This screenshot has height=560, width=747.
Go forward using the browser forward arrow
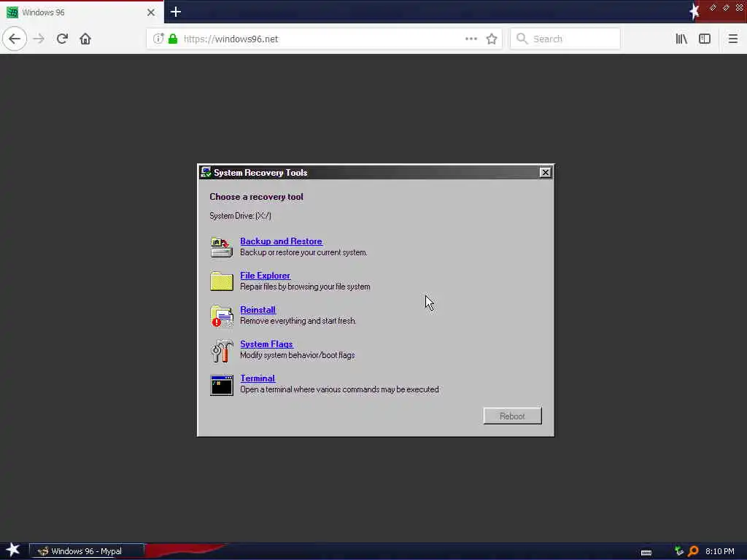[x=39, y=39]
